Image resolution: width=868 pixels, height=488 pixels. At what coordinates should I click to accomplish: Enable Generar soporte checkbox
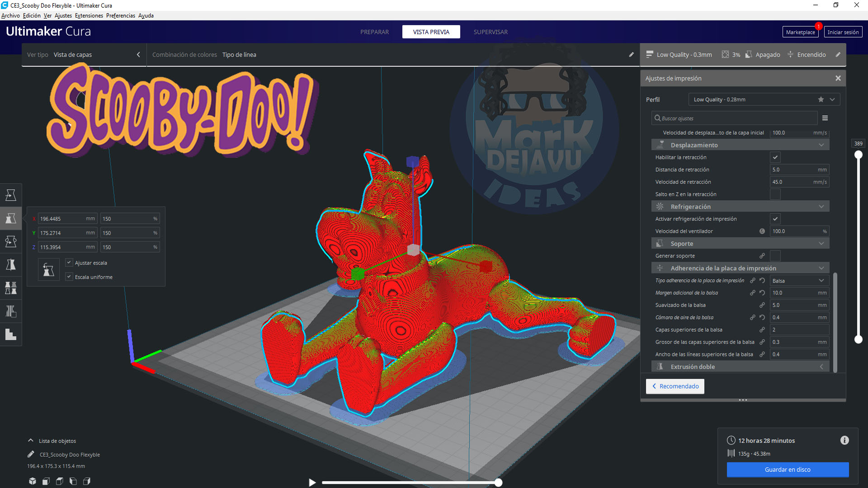coord(775,256)
